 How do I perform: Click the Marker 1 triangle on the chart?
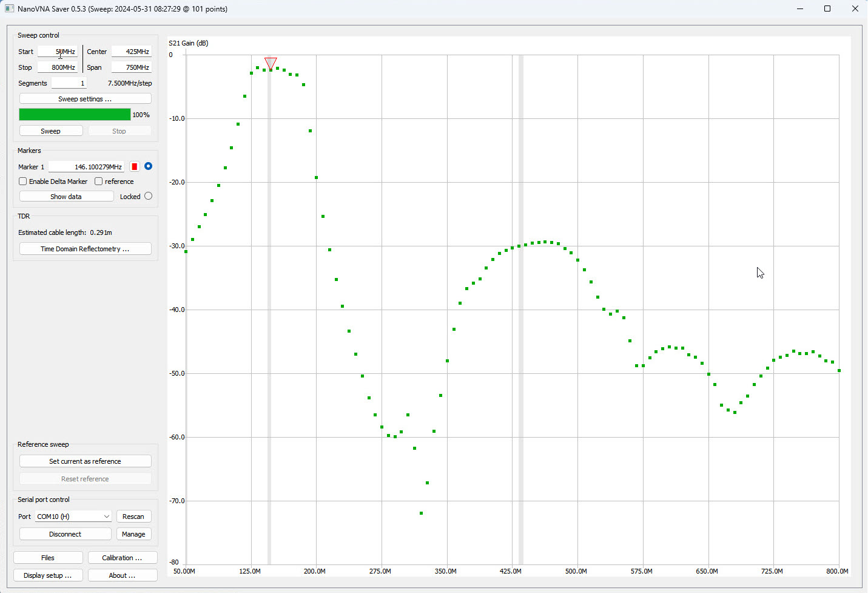point(270,63)
